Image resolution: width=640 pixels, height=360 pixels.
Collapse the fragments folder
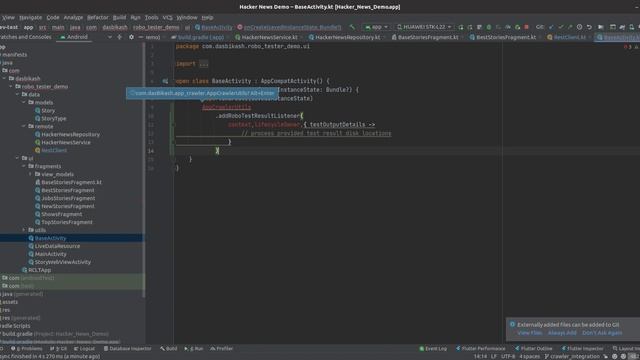point(24,166)
